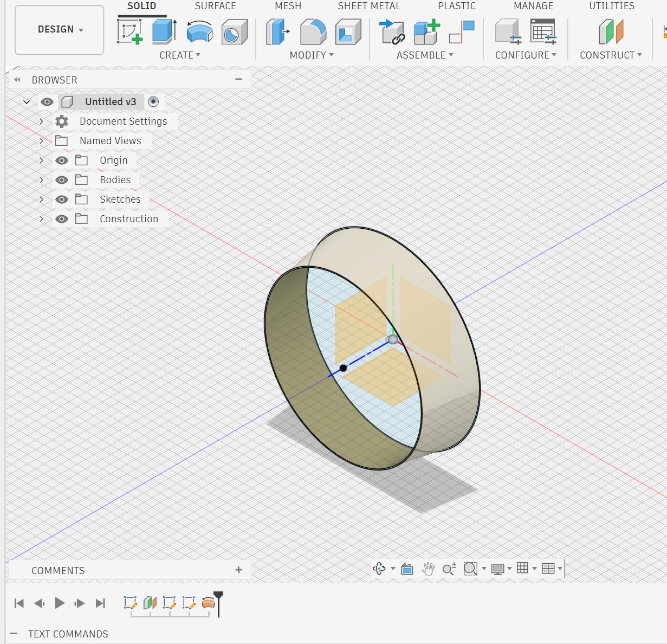Open the configuration table icon

[543, 31]
